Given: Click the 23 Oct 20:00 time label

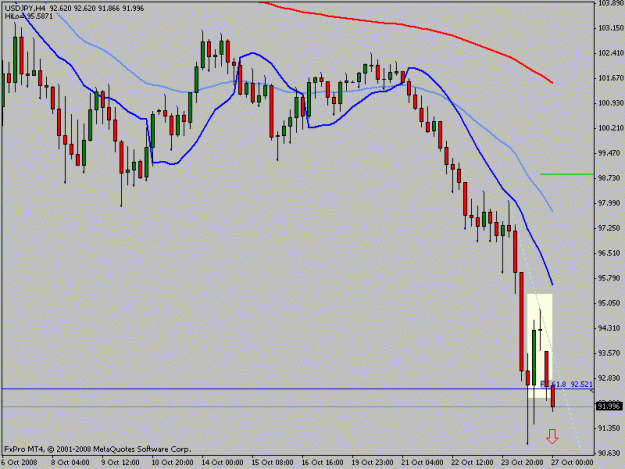Looking at the screenshot, I should pos(522,463).
